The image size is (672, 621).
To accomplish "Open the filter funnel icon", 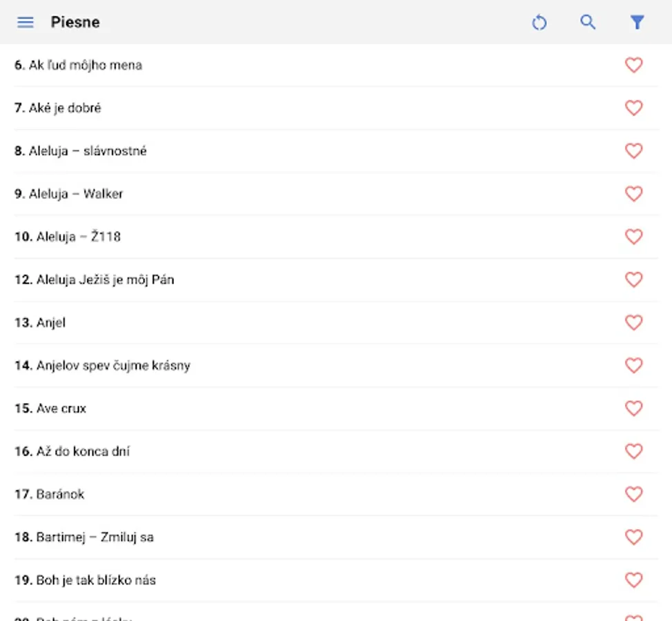I will 637,23.
